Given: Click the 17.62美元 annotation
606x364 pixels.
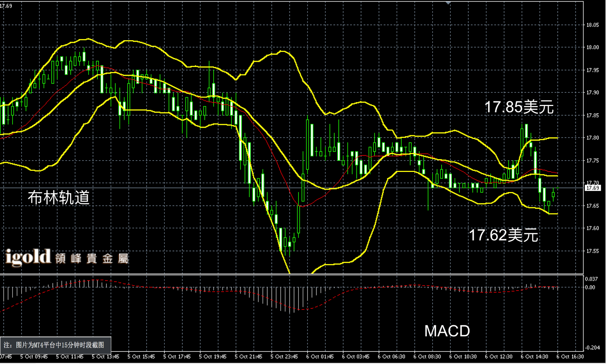Looking at the screenshot, I should point(503,235).
